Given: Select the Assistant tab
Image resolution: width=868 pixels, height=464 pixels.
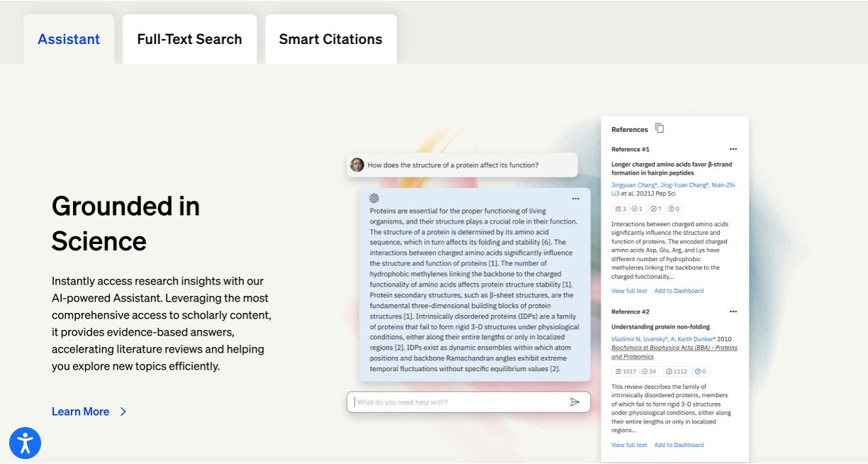Looking at the screenshot, I should [69, 39].
